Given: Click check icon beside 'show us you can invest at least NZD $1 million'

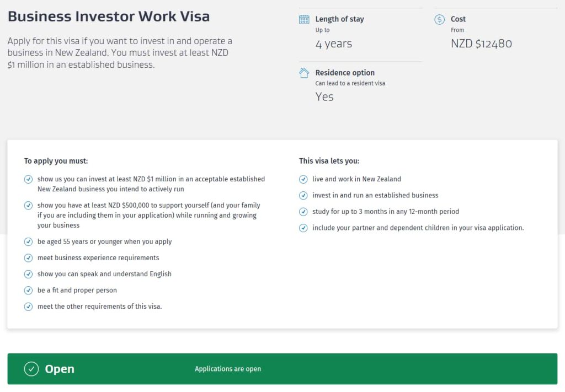Looking at the screenshot, I should [x=29, y=179].
